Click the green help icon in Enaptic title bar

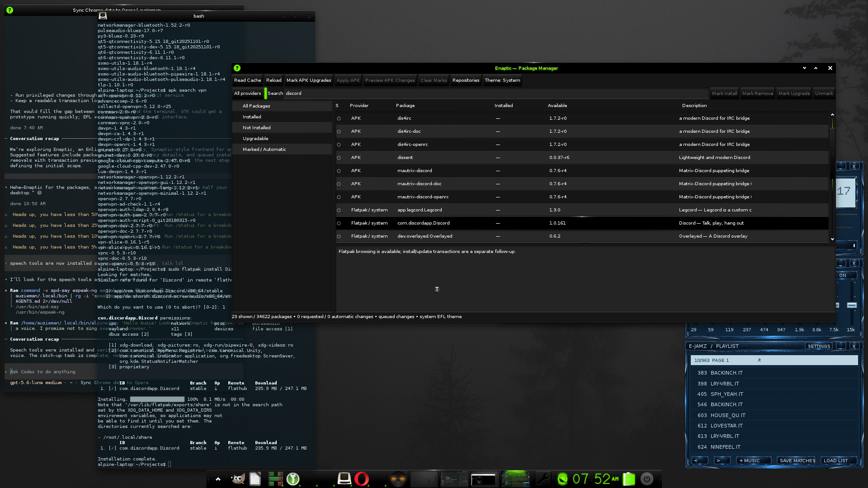(237, 68)
